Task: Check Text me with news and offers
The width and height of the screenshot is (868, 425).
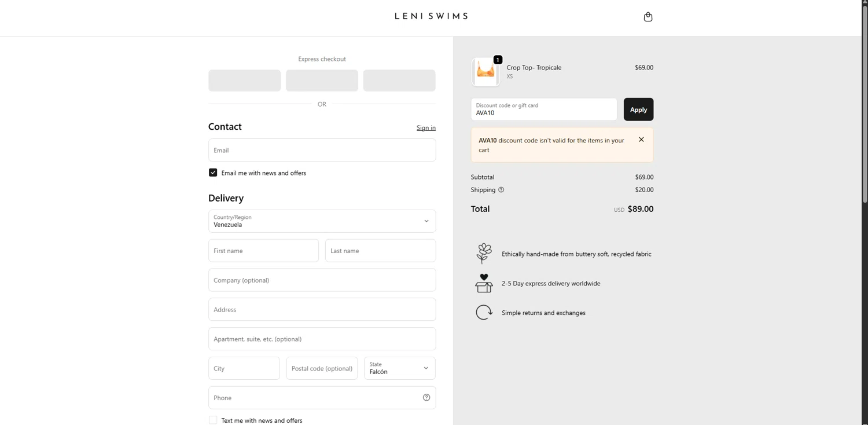Action: [x=213, y=420]
